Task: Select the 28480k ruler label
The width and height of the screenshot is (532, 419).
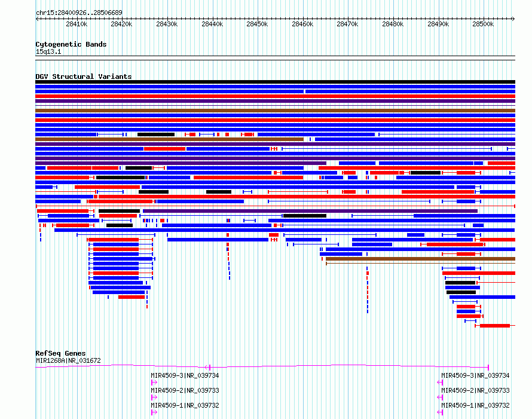Action: (393, 24)
